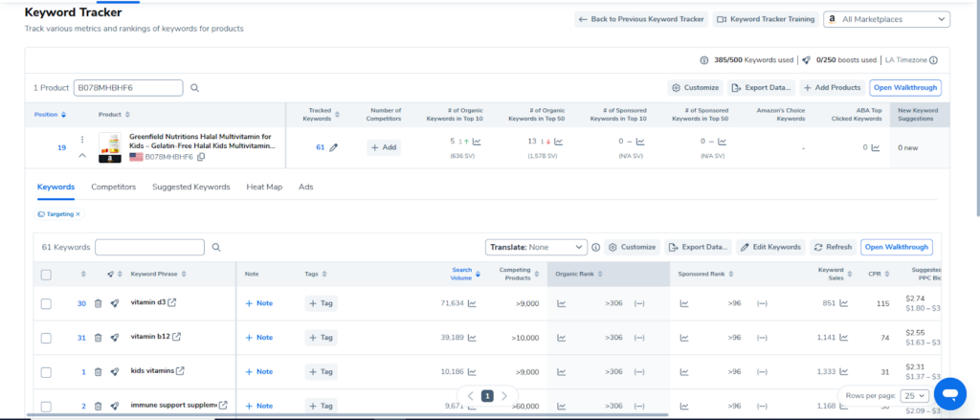Click the Edit Keywords button
The height and width of the screenshot is (420, 980).
coord(769,247)
